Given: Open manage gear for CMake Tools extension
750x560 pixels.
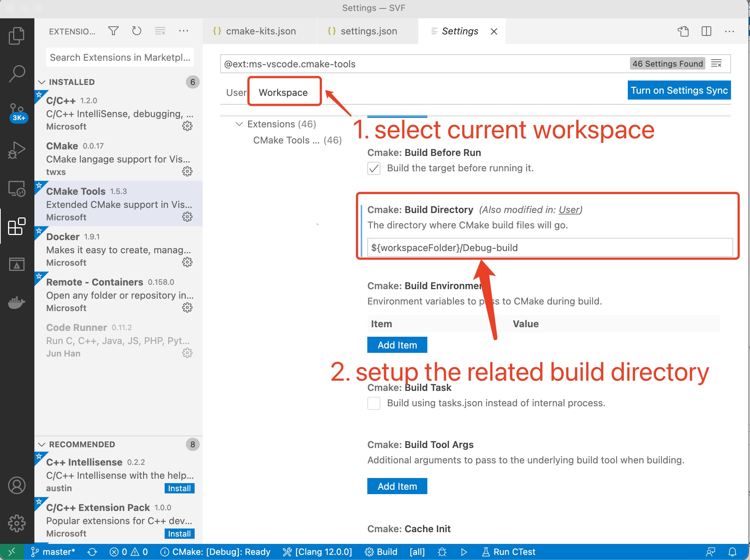Looking at the screenshot, I should [x=187, y=217].
